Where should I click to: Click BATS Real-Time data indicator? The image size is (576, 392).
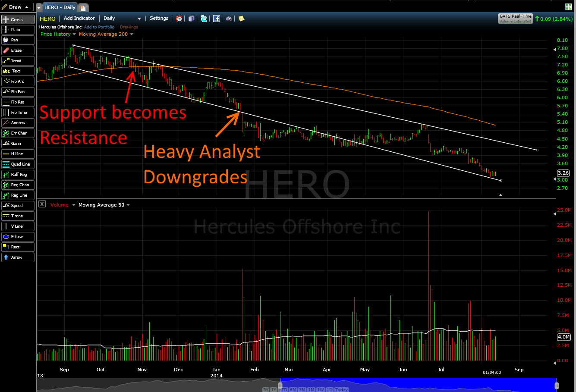point(515,18)
